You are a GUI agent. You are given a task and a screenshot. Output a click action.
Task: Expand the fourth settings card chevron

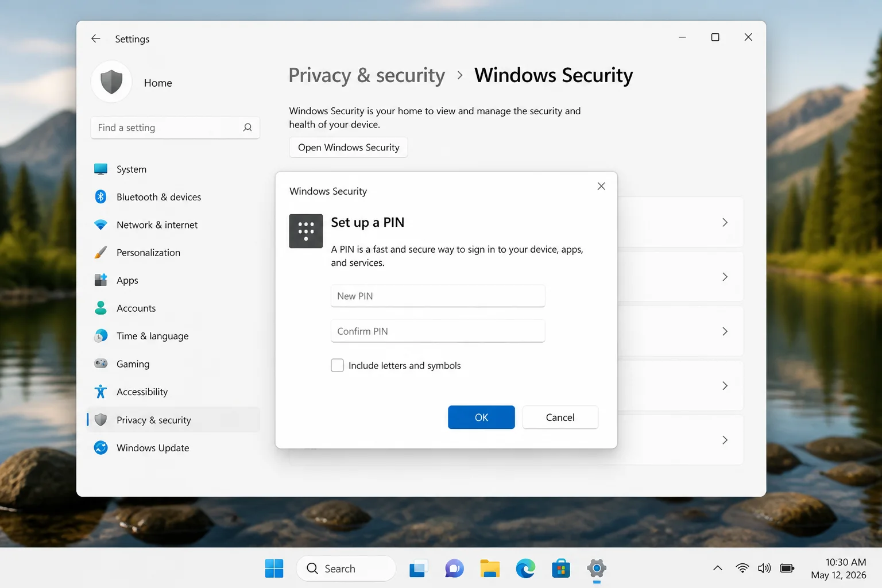click(x=725, y=386)
